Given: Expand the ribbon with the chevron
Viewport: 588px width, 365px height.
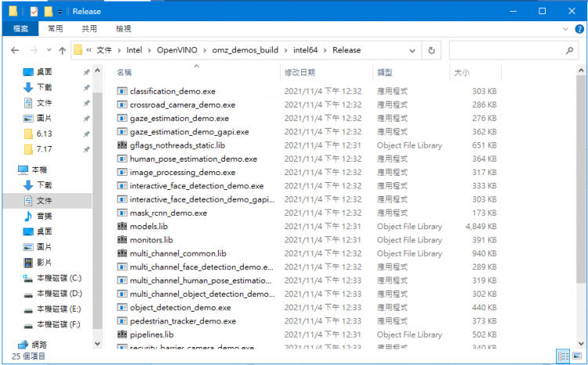Looking at the screenshot, I should coord(567,28).
